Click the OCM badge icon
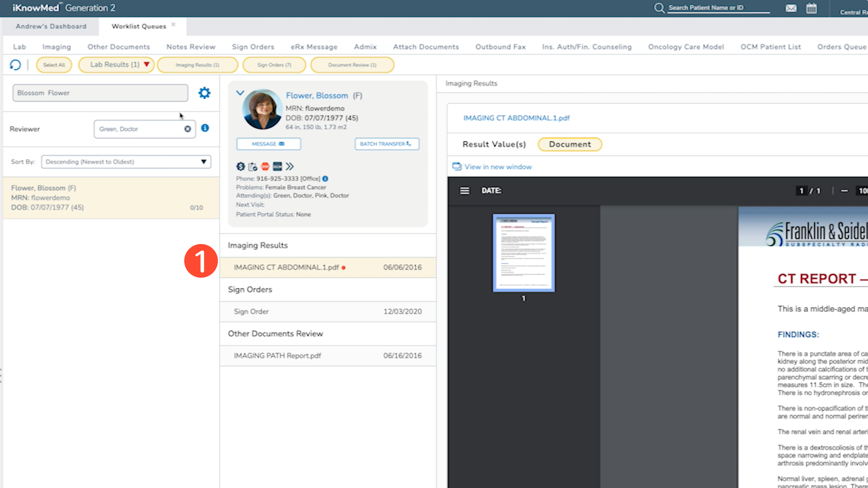The width and height of the screenshot is (868, 488). click(x=277, y=166)
